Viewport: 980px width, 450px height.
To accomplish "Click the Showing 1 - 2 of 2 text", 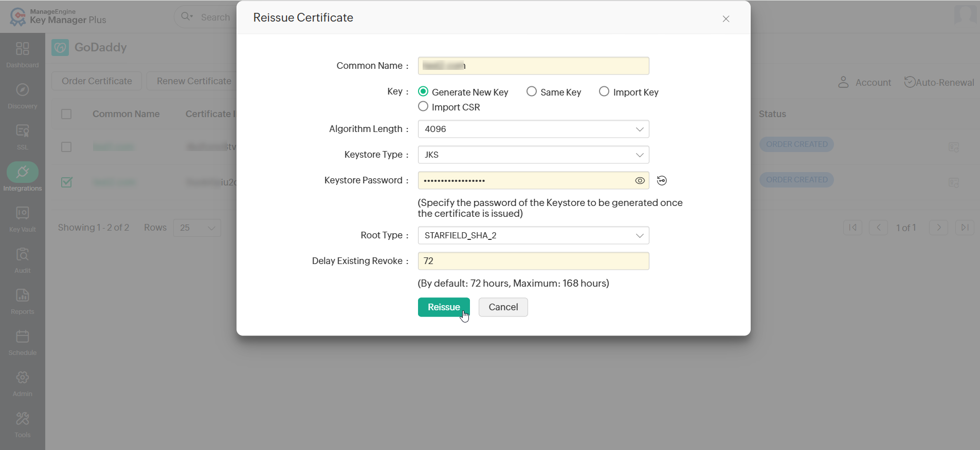I will 94,228.
